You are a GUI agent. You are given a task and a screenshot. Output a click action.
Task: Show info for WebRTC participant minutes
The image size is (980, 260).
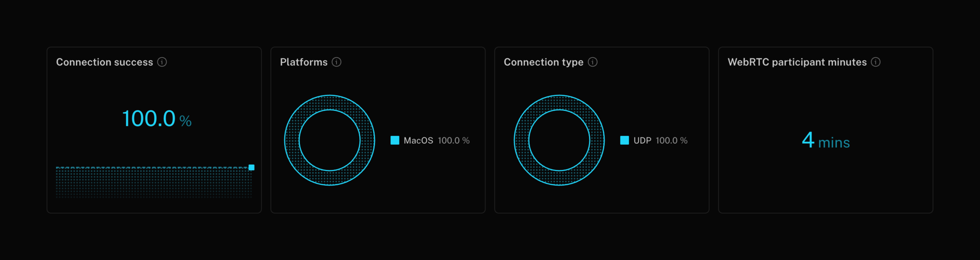click(876, 62)
